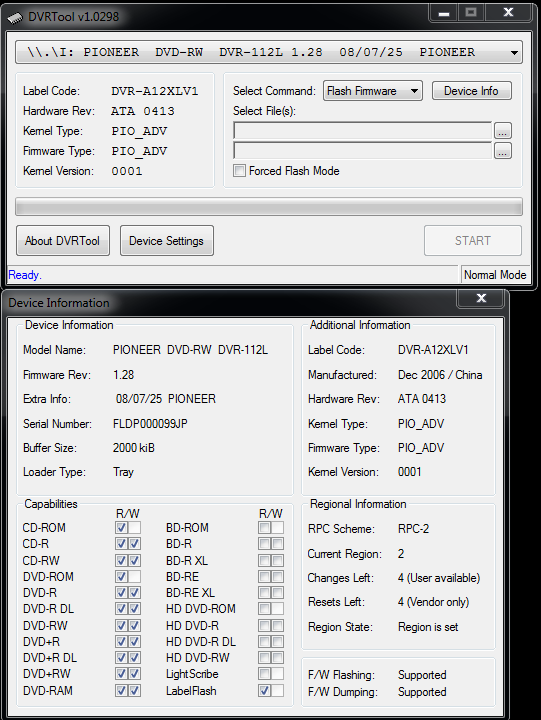Viewport: 541px width, 720px height.
Task: Click Resets Left value 4 (Vendor only)
Action: 434,602
